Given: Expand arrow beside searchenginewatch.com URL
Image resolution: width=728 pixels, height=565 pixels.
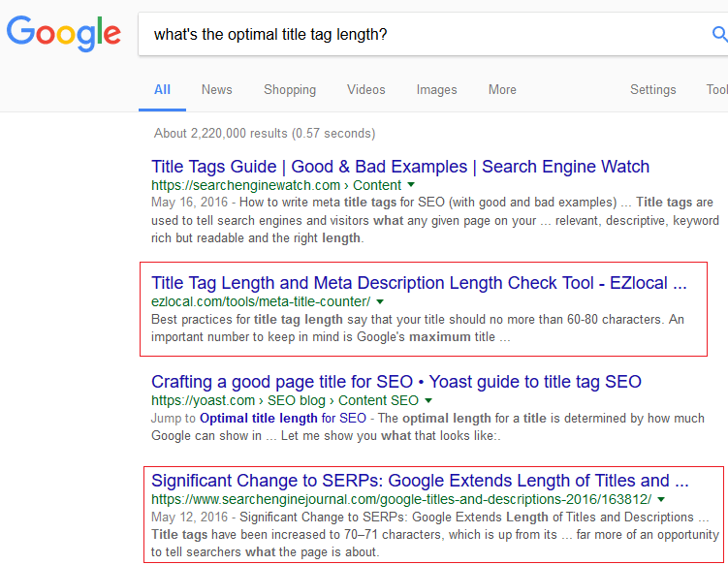Looking at the screenshot, I should coord(411,185).
